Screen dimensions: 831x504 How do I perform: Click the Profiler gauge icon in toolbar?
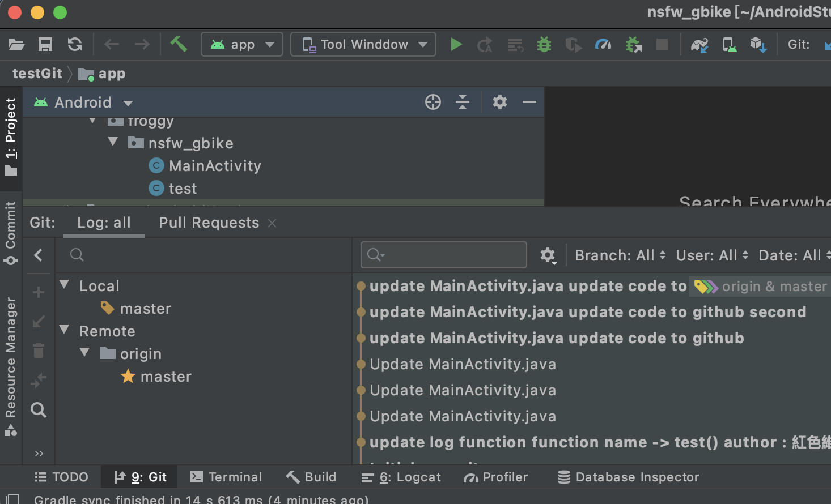coord(603,44)
